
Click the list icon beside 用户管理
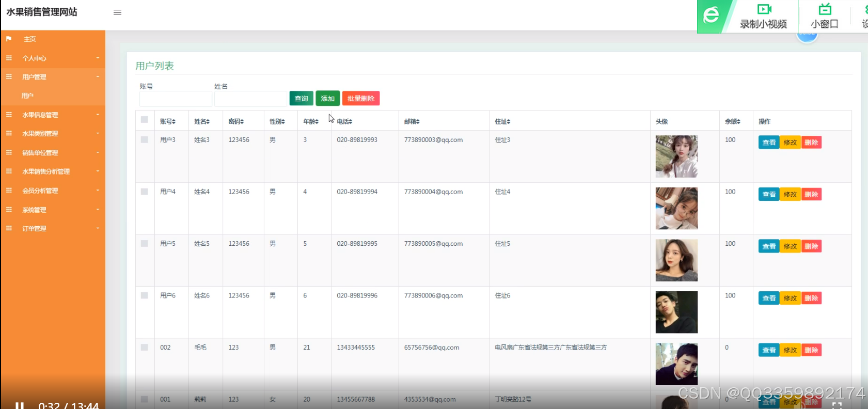[9, 76]
